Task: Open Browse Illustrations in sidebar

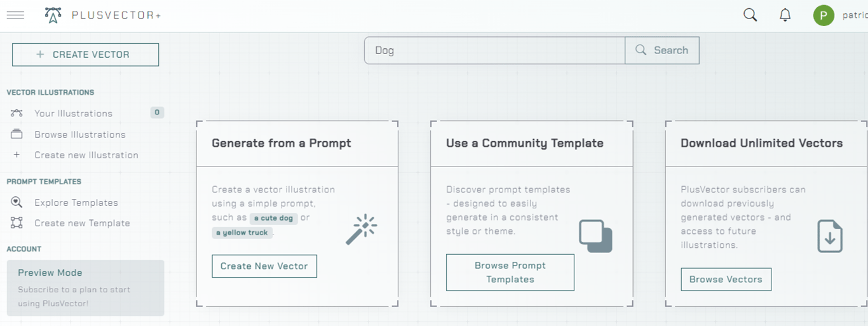Action: [x=79, y=134]
